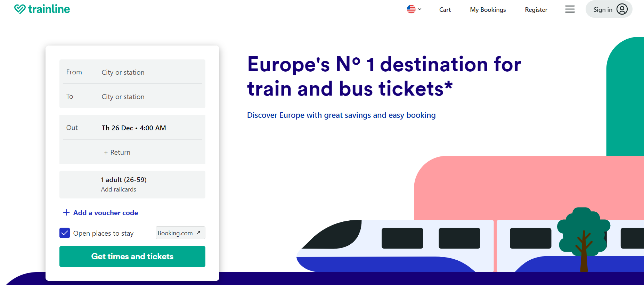Focus the To city or station field
The image size is (644, 285).
pyautogui.click(x=132, y=96)
